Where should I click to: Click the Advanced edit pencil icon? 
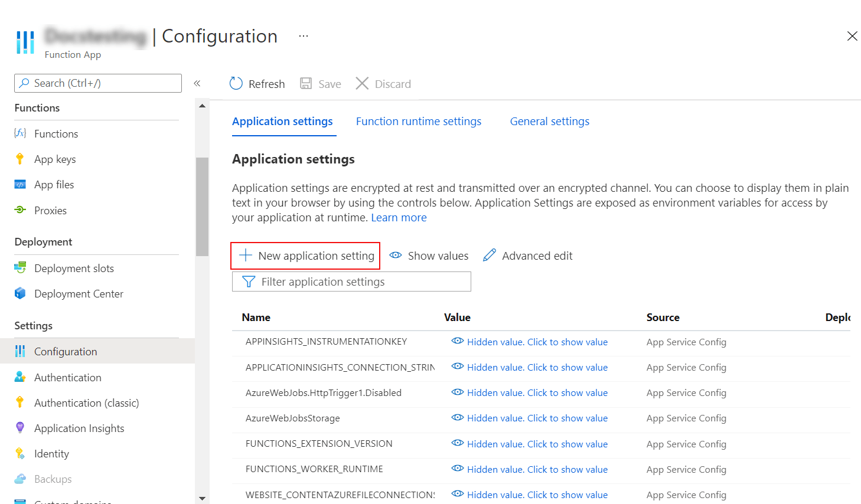click(490, 255)
